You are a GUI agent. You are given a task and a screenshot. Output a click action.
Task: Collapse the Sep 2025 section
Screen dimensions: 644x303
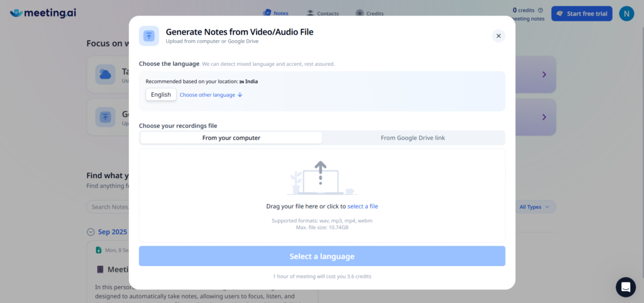click(91, 231)
